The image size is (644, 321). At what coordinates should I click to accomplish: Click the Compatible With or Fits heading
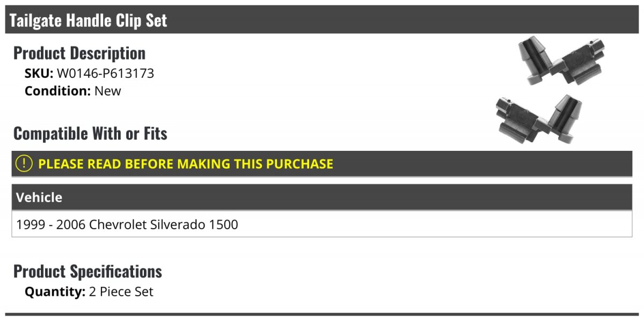pos(91,133)
